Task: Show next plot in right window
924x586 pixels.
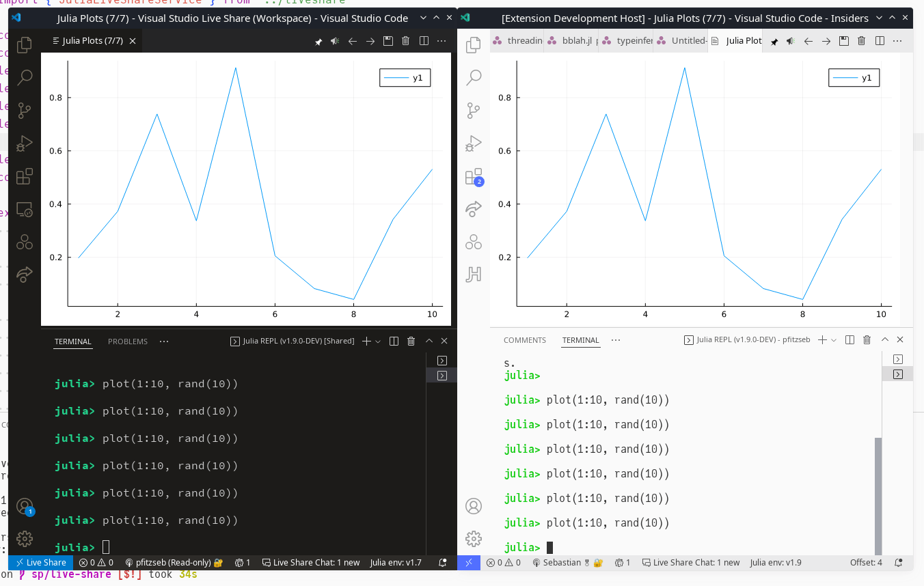Action: click(x=826, y=42)
